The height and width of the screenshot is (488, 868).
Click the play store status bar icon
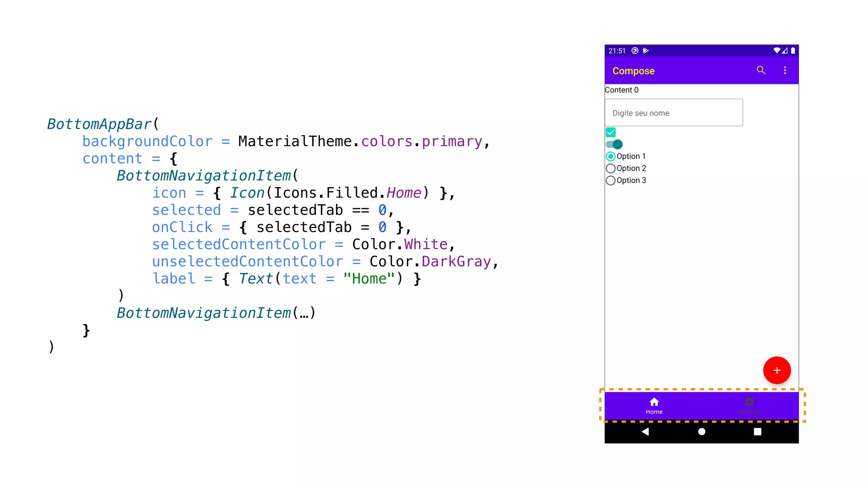click(645, 50)
